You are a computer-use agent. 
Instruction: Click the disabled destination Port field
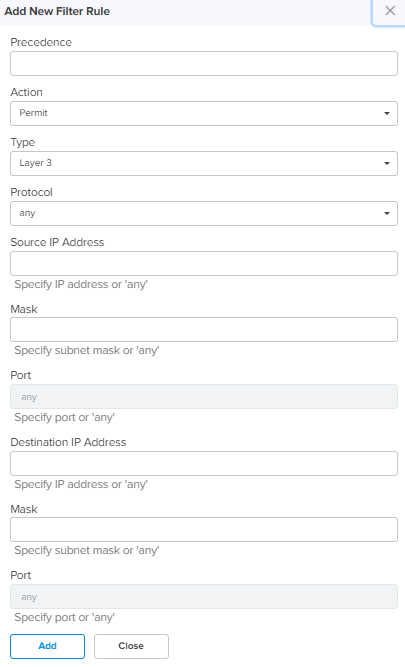[x=204, y=596]
